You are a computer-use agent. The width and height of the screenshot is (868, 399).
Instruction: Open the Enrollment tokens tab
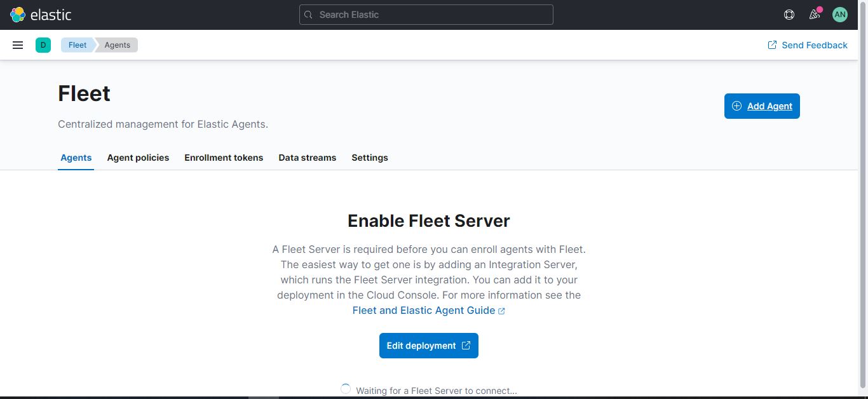(224, 158)
